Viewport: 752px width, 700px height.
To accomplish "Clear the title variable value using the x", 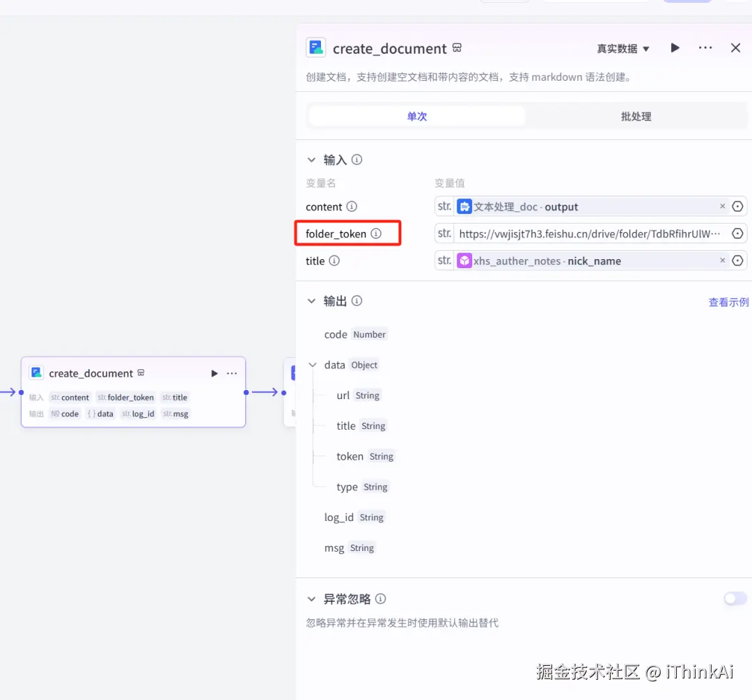I will pos(722,260).
